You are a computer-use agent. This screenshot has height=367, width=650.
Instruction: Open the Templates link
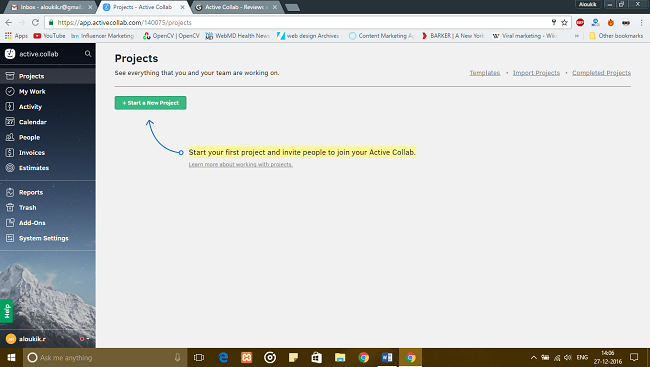485,73
